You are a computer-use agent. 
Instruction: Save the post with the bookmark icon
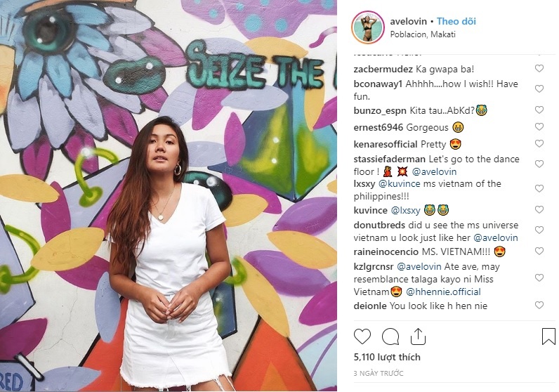(548, 337)
